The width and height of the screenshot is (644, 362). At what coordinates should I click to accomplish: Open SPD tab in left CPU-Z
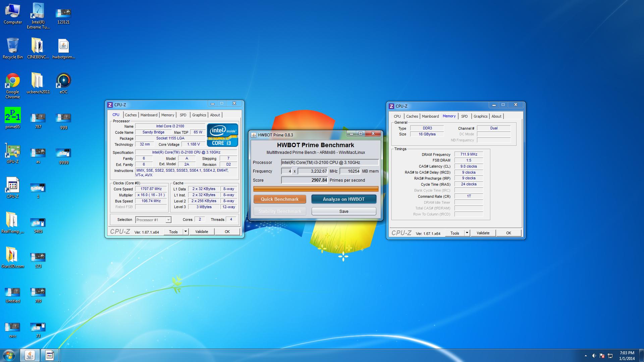pyautogui.click(x=183, y=115)
